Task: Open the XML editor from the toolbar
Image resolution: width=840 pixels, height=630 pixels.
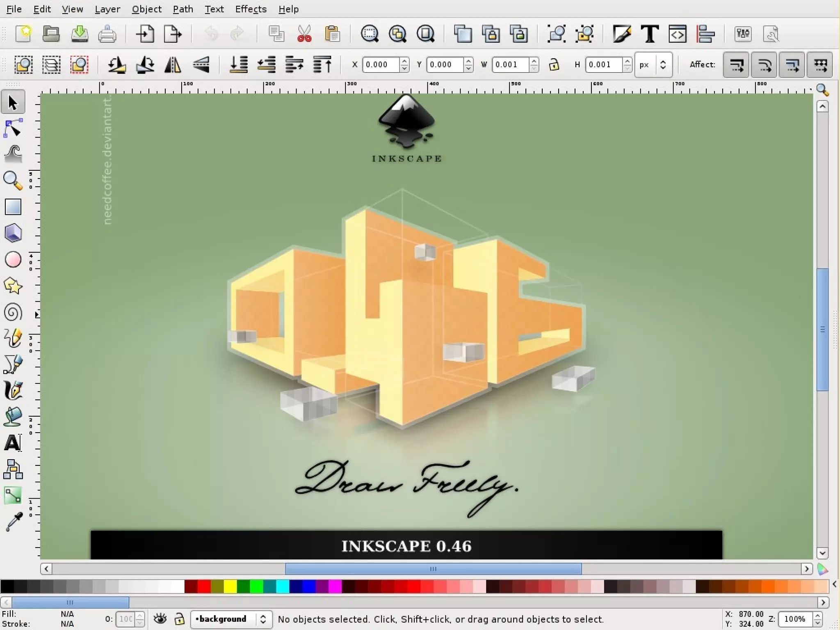Action: [677, 34]
